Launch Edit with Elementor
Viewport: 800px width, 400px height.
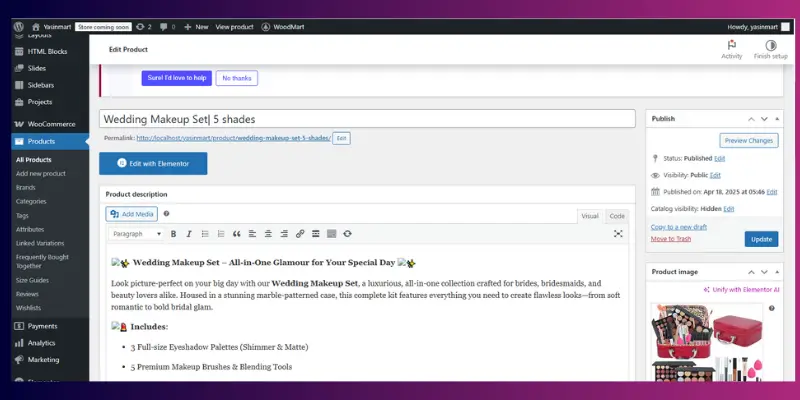tap(153, 163)
